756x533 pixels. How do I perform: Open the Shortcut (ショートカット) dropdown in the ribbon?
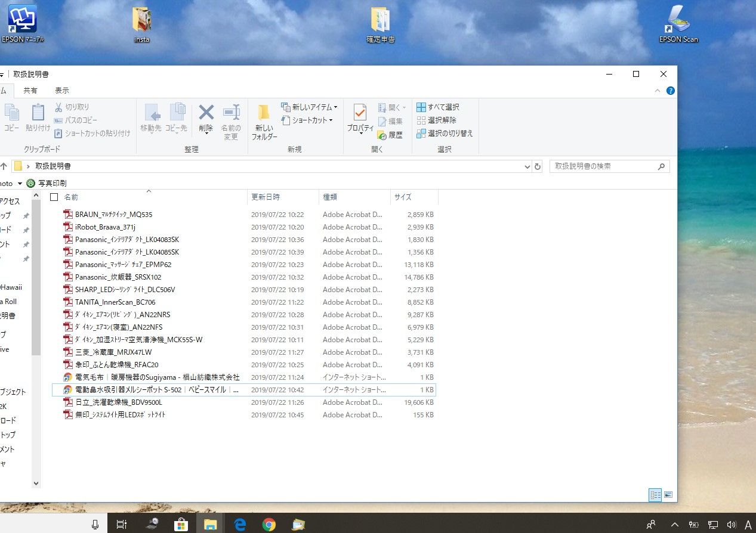tap(307, 120)
